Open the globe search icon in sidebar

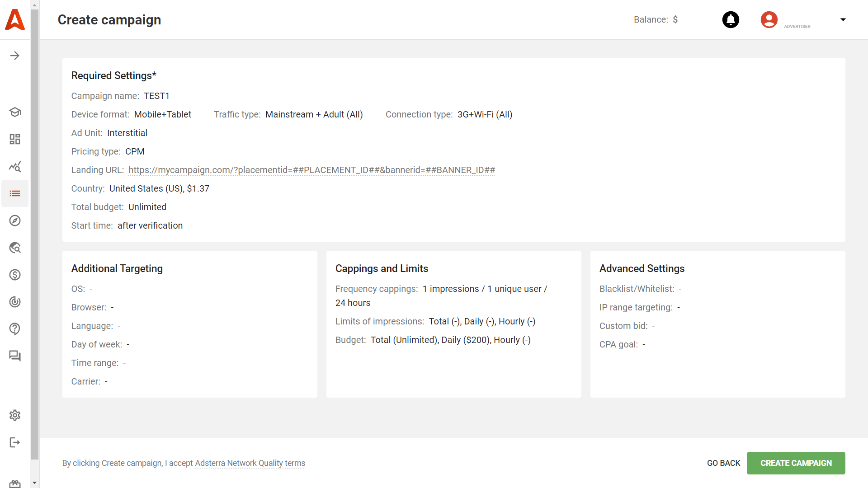(15, 248)
